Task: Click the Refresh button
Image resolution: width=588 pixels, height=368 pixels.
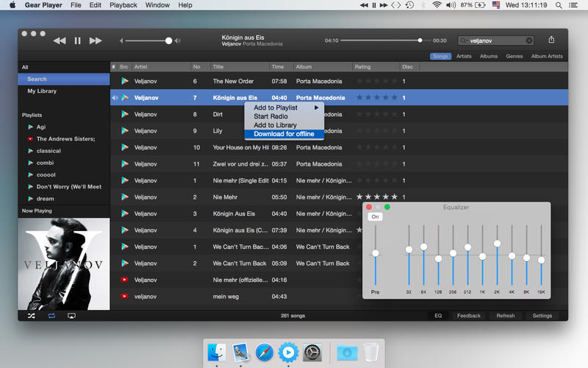Action: point(506,316)
